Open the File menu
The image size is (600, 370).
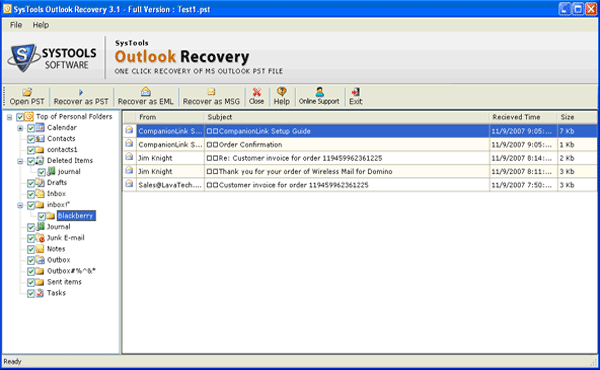click(x=16, y=25)
